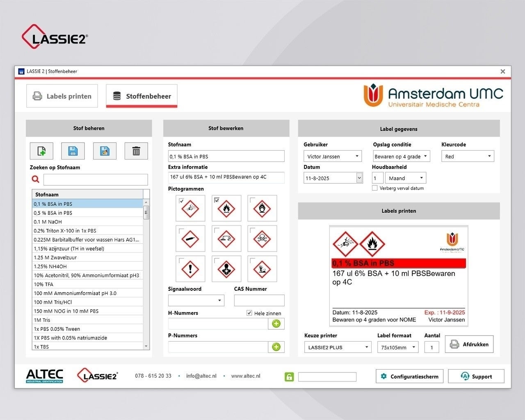Click the red magnifier search icon
The image size is (525, 420).
[36, 179]
